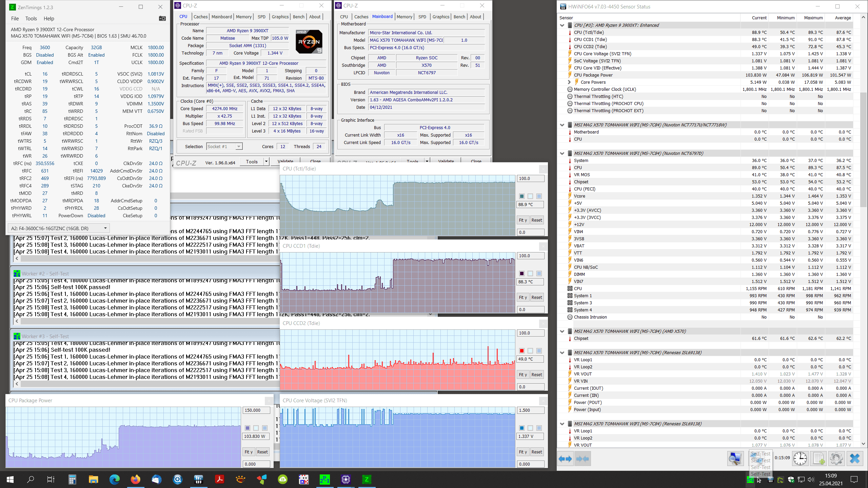Click the CPU Core Voltage graph maximum field 1.500

531,410
